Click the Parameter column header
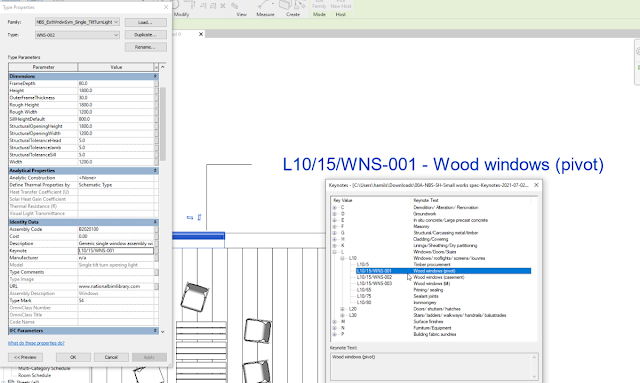The image size is (640, 383). pyautogui.click(x=43, y=67)
